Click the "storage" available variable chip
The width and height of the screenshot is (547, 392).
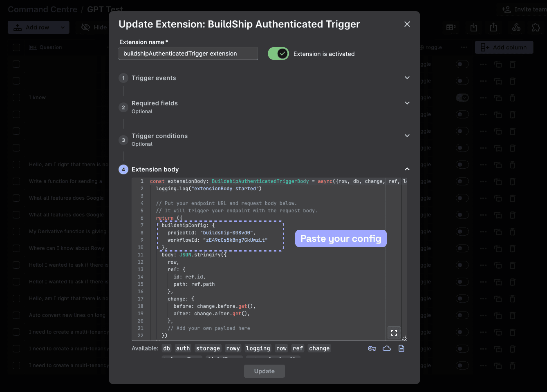coord(208,348)
